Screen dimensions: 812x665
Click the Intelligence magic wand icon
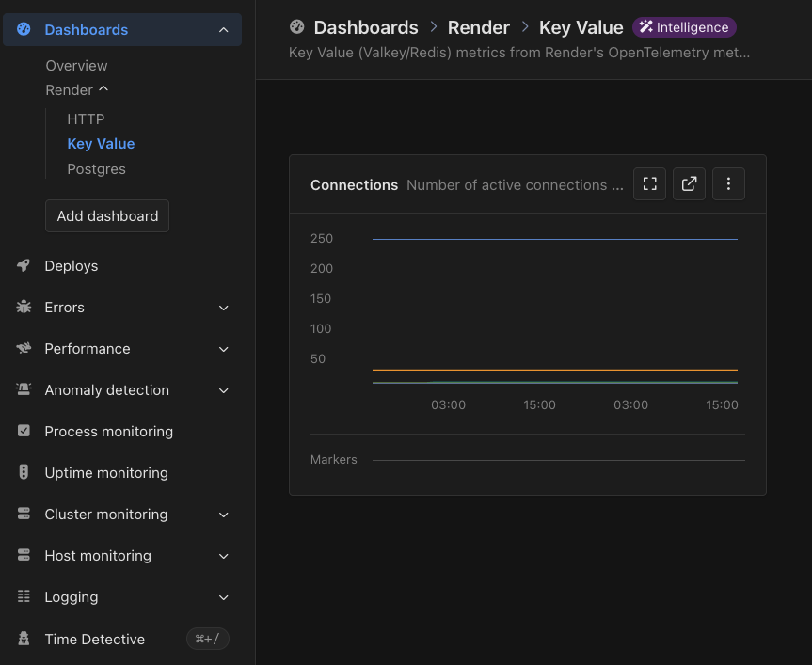645,27
